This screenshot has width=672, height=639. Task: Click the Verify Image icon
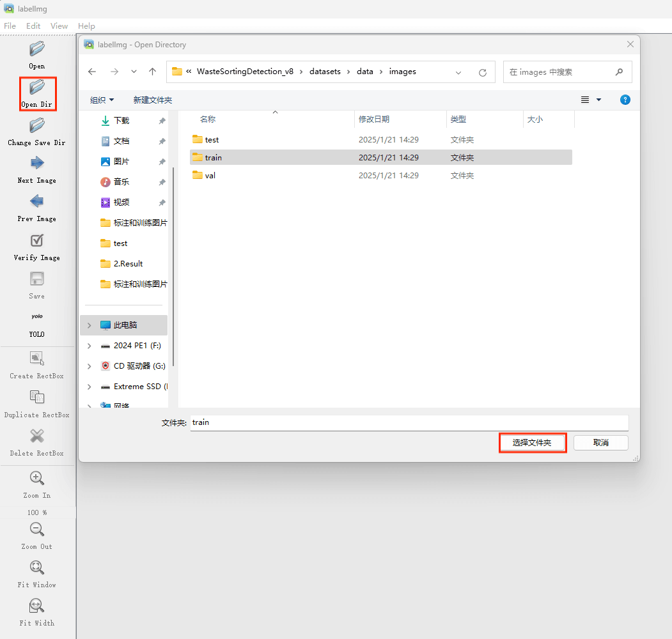tap(37, 240)
